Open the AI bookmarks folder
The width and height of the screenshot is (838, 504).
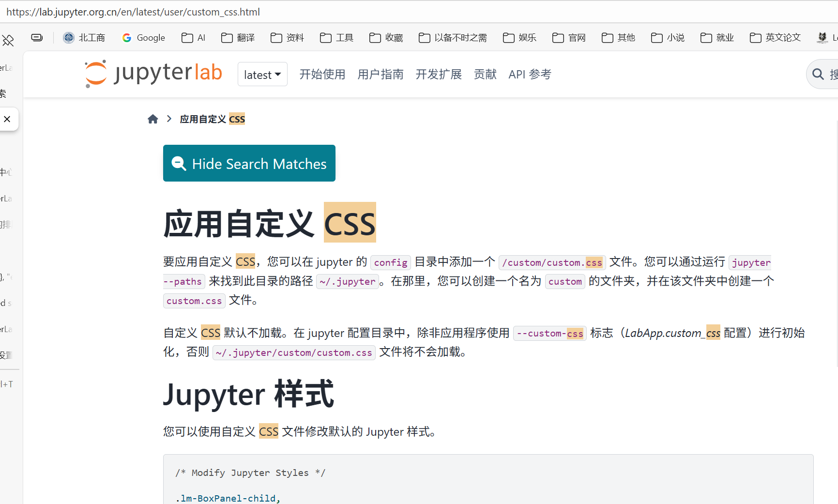[x=194, y=38]
